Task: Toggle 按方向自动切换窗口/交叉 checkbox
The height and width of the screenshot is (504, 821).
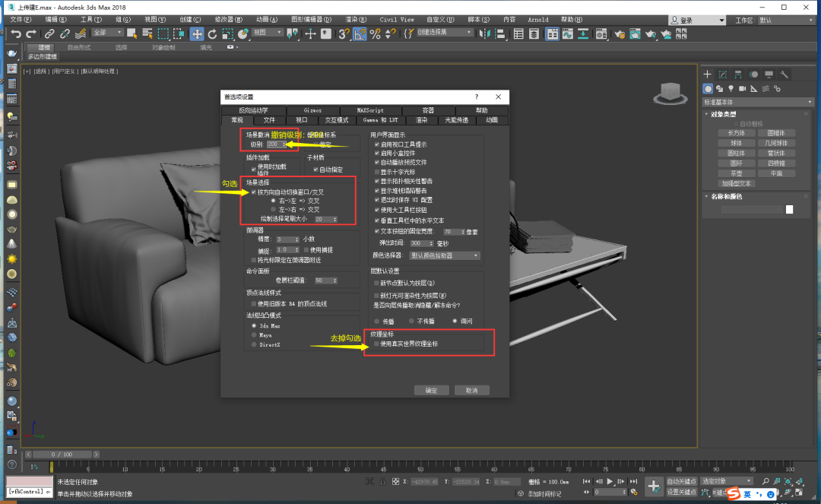Action: coord(254,192)
